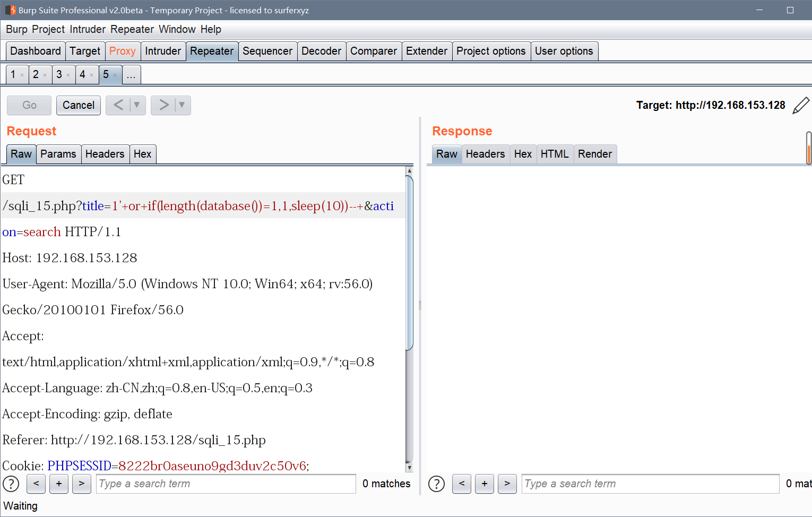
Task: Go to next match in response search
Action: [507, 484]
